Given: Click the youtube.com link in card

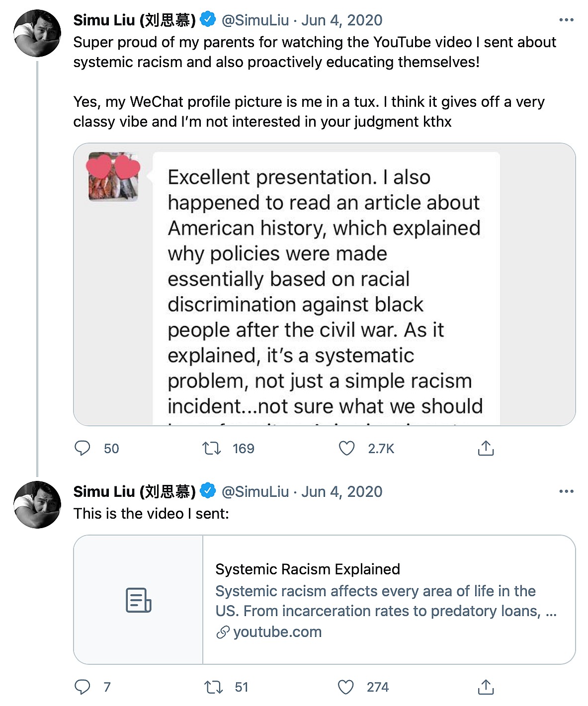Looking at the screenshot, I should [277, 632].
